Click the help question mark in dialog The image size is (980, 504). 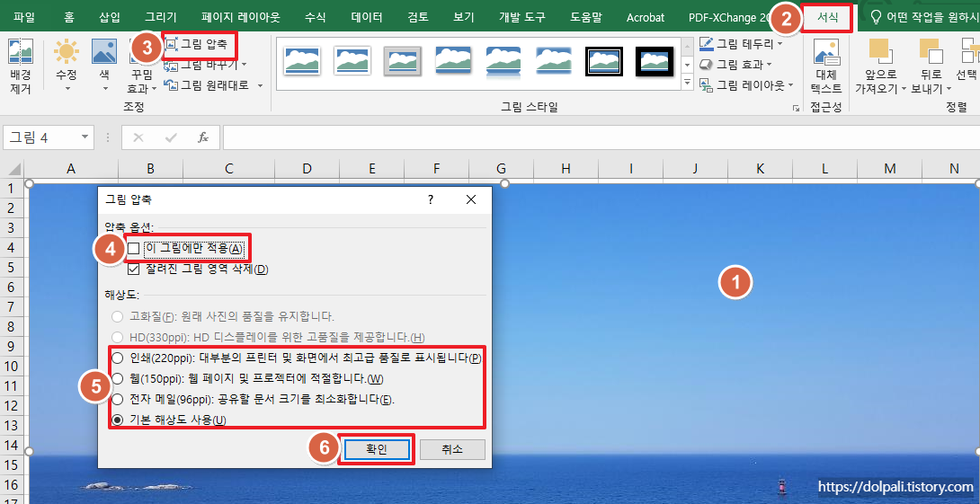430,199
